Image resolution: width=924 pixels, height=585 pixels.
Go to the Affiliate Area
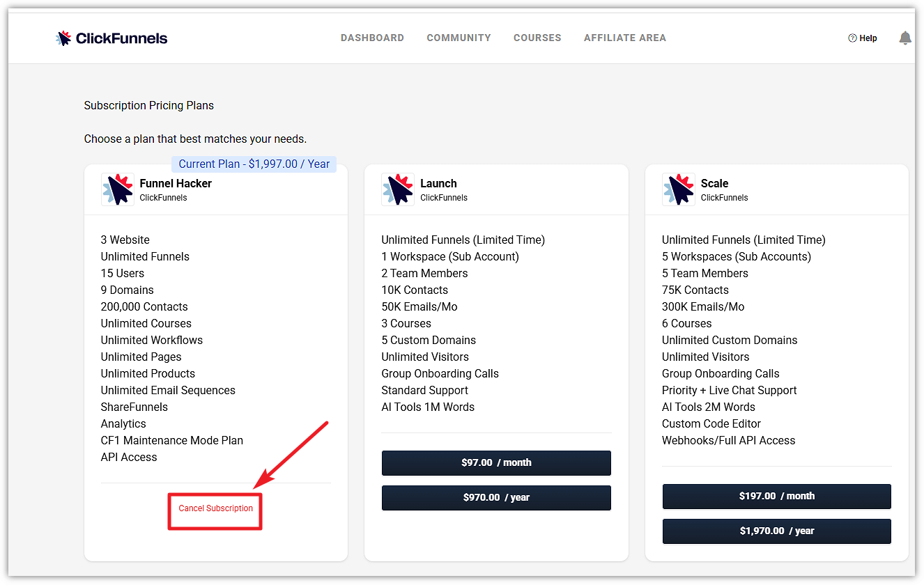click(x=625, y=38)
